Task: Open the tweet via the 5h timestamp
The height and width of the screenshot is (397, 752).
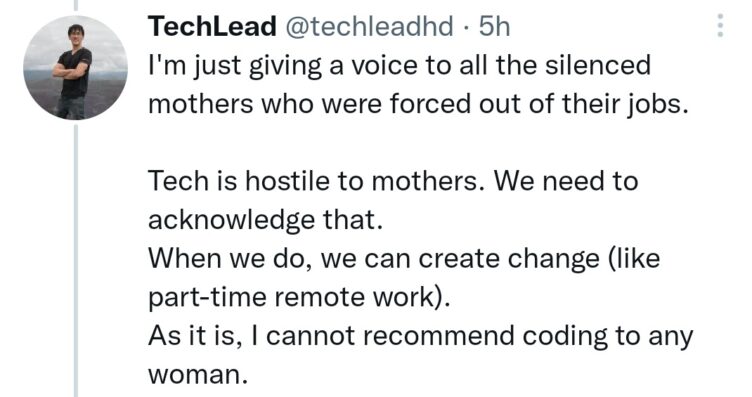Action: coord(494,26)
